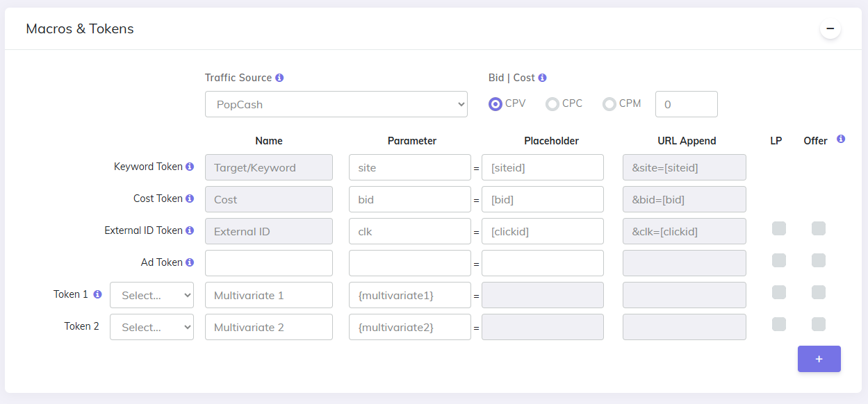The image size is (868, 404).
Task: Open the Traffic Source info tooltip icon
Action: (x=280, y=78)
